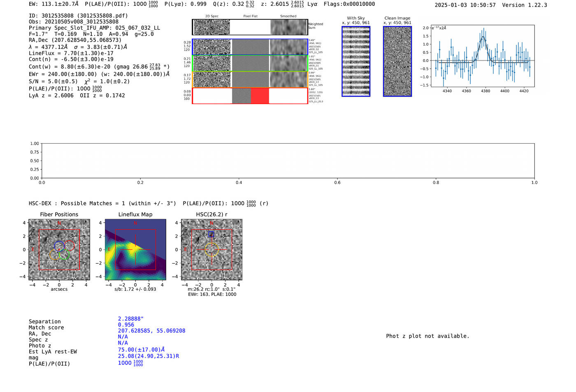Screen dimensions: 576x392
Task: Click the 'Smoothed' column heading
Action: tap(288, 16)
